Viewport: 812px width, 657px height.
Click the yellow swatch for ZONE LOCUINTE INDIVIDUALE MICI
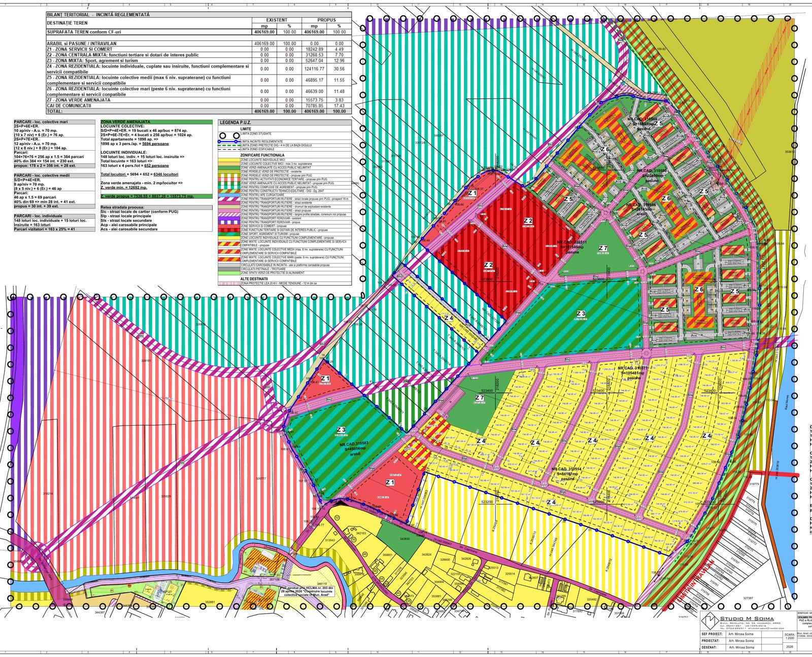pyautogui.click(x=229, y=160)
